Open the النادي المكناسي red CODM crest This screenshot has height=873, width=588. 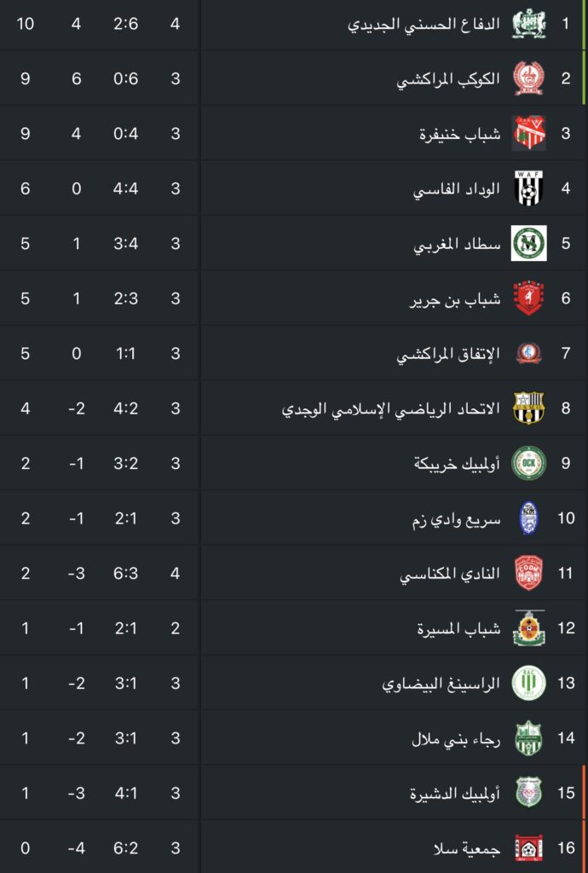(x=528, y=573)
